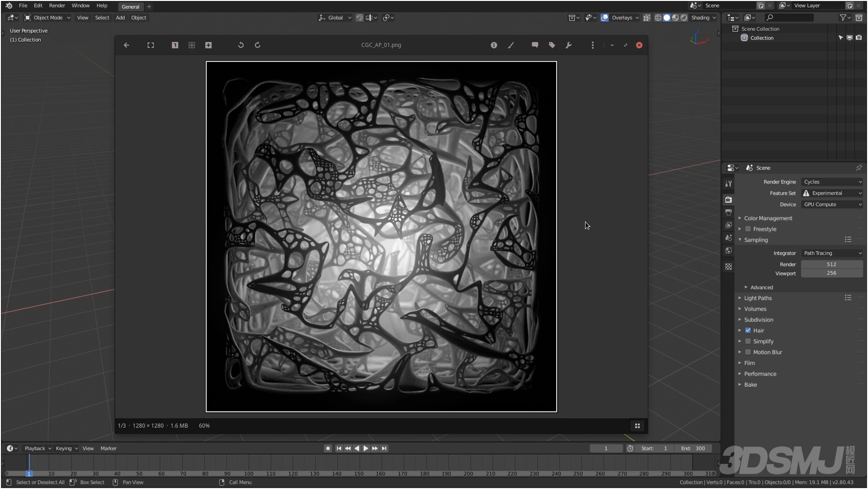Open image info in the viewer

tap(494, 45)
